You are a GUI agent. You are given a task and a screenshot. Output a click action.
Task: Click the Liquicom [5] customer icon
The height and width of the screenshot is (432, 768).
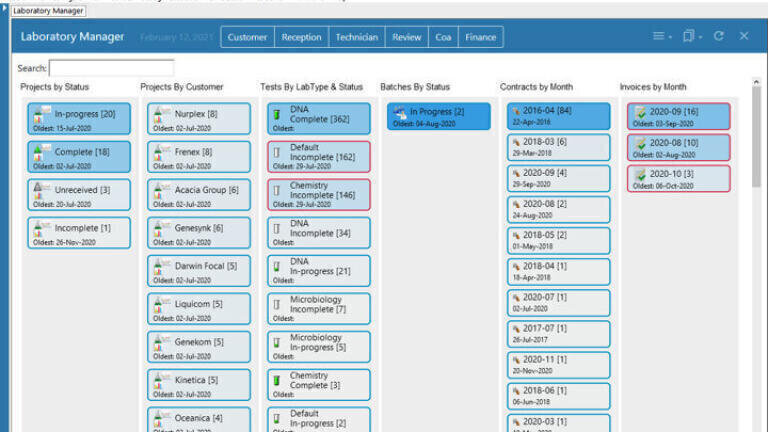click(x=161, y=305)
